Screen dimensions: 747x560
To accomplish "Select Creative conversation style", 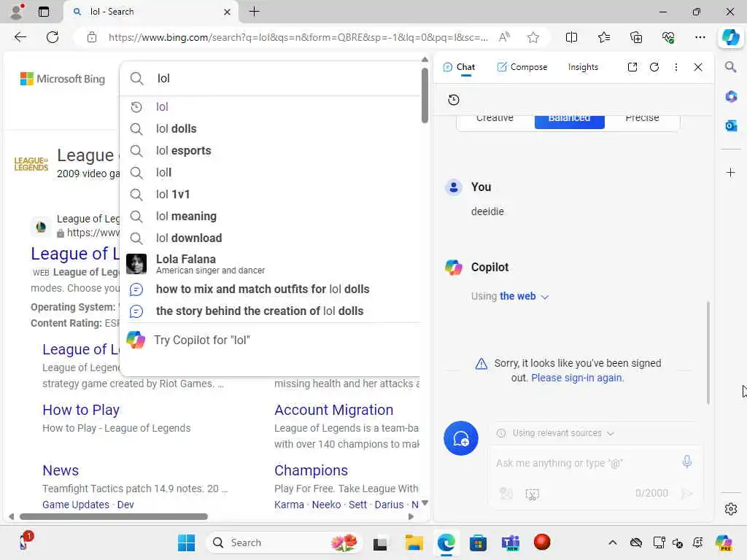I will (x=495, y=119).
